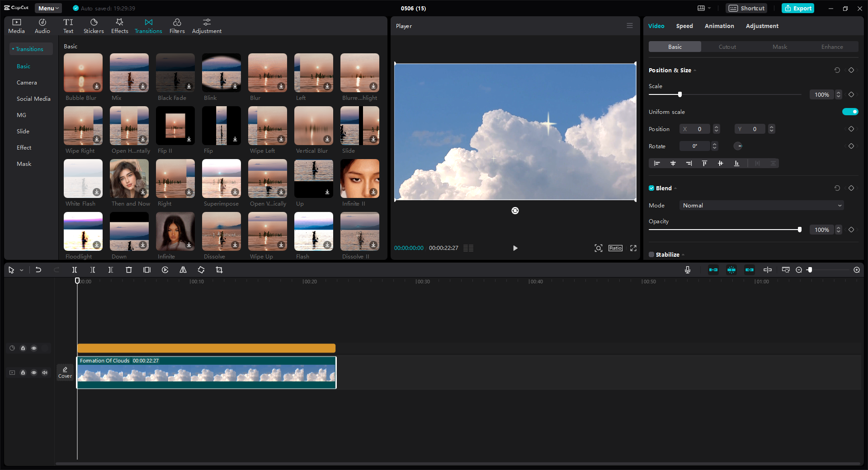Click the zoom out timeline icon
This screenshot has width=868, height=470.
(x=799, y=270)
